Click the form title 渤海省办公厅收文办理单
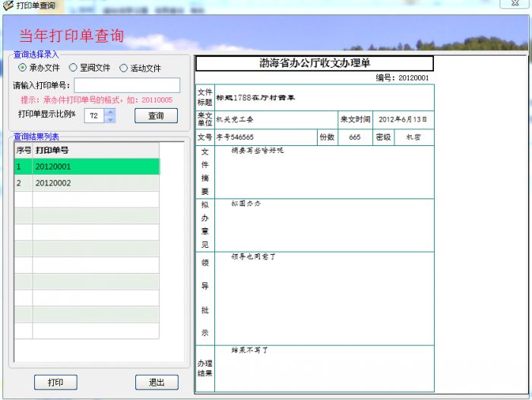Viewport: 532px width, 400px height. (315, 63)
